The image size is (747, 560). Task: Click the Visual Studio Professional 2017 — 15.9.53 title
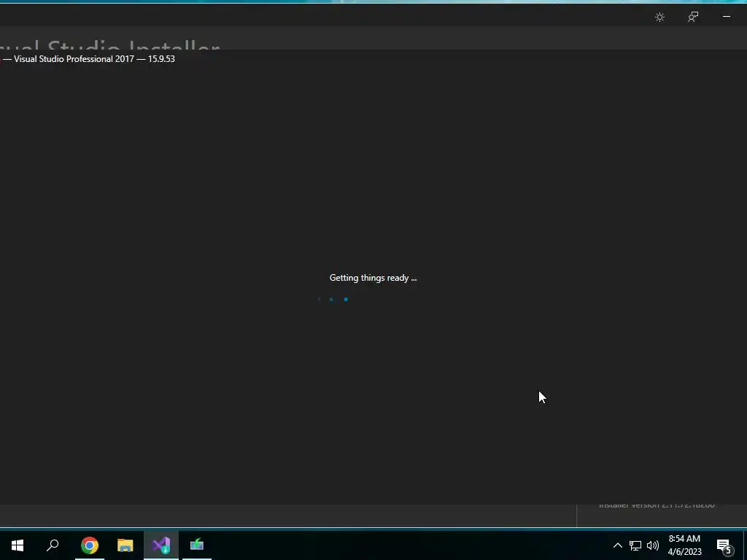point(94,59)
